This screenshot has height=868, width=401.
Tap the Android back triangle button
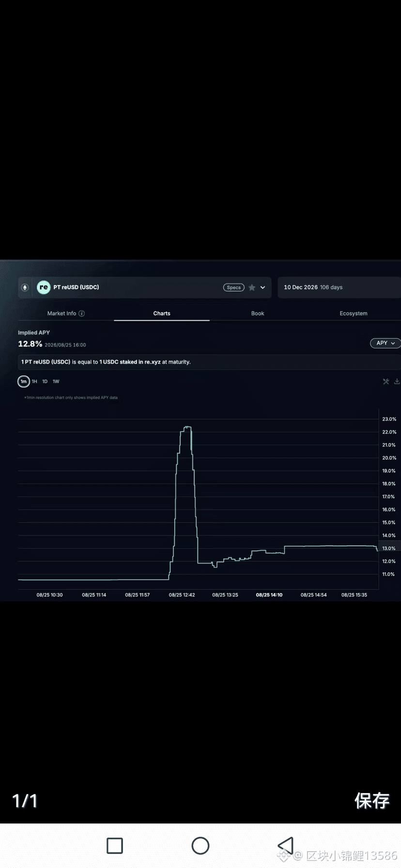coord(286,846)
